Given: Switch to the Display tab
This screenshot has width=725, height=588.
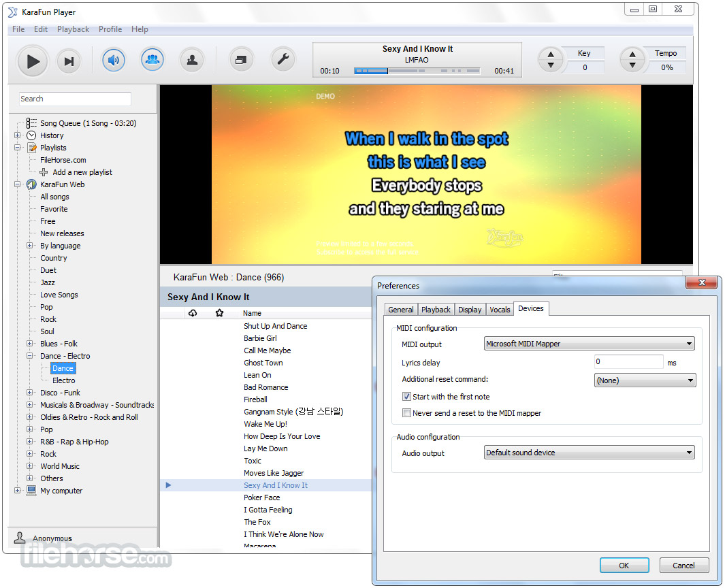Looking at the screenshot, I should pyautogui.click(x=470, y=310).
